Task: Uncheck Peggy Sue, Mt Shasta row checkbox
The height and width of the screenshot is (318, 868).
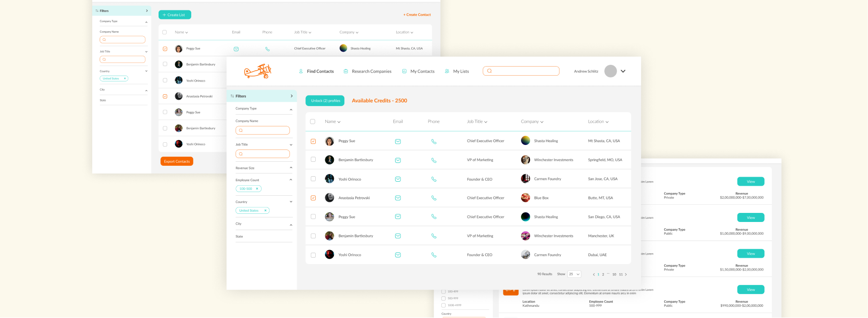Action: (x=313, y=141)
